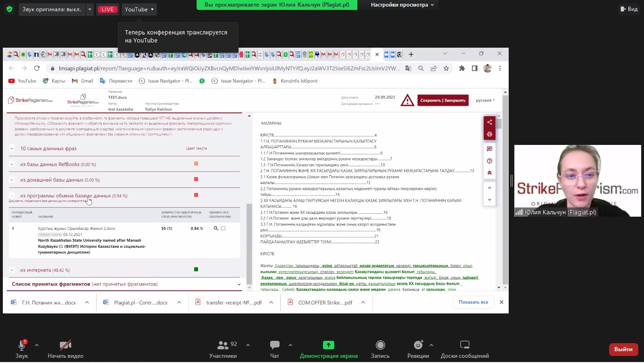Click the orange RefBooks color swatch
This screenshot has height=363, width=644.
(x=196, y=164)
